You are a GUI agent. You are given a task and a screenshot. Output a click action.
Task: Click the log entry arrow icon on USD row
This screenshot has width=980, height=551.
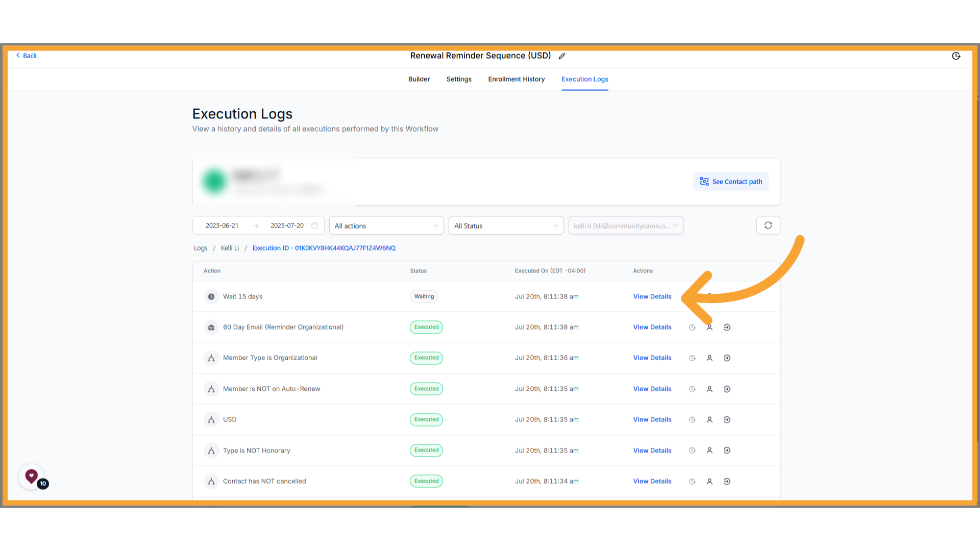point(727,419)
